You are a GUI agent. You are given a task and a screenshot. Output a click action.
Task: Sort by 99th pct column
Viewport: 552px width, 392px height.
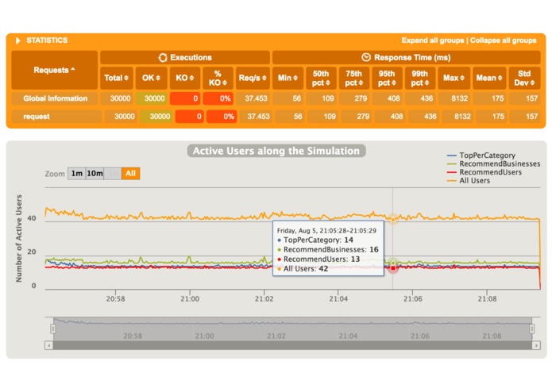[419, 78]
